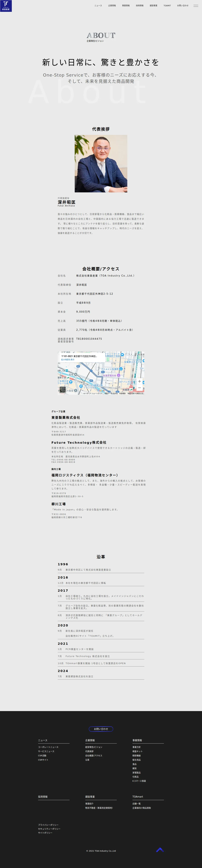Image resolution: width=202 pixels, height=868 pixels.
Task: Open the footer サービスニュース link
Action: pyautogui.click(x=46, y=751)
